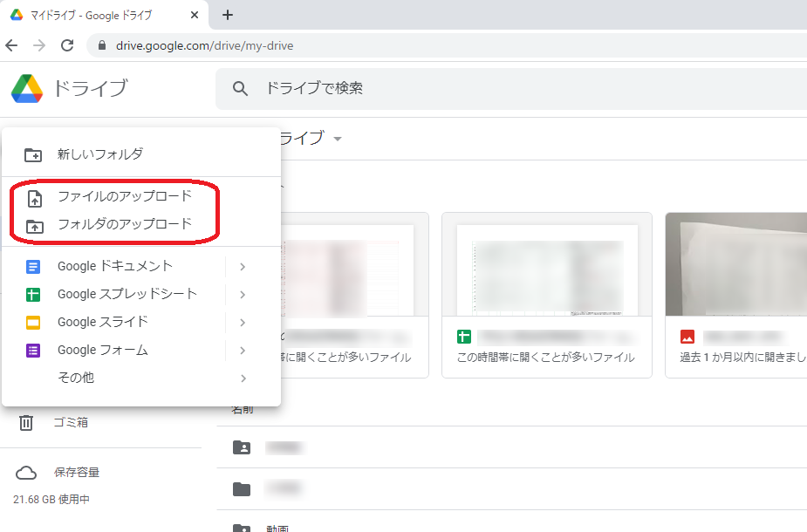Expand Google スプレッドシート submenu arrow
The image size is (807, 532).
(x=243, y=294)
